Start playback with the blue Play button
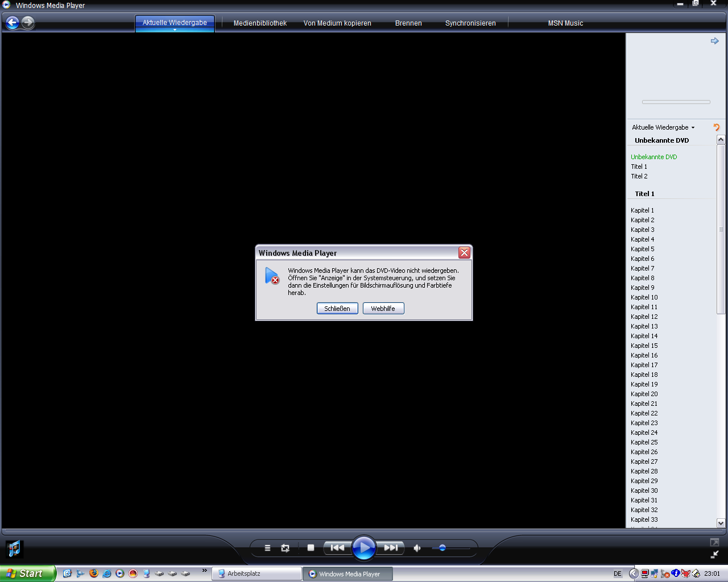The image size is (728, 582). (364, 548)
